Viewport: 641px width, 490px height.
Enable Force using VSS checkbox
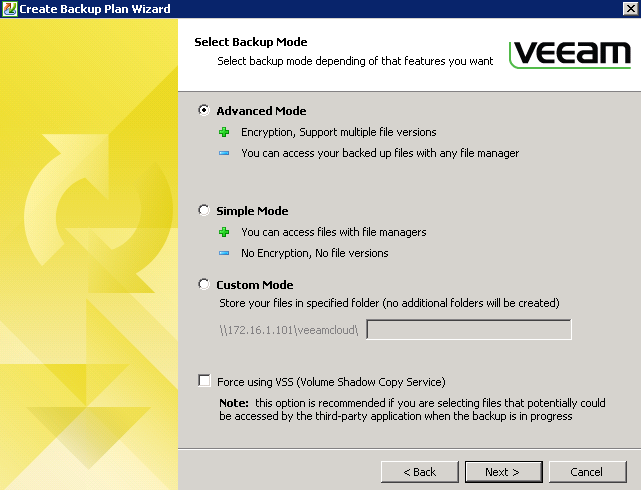point(205,381)
